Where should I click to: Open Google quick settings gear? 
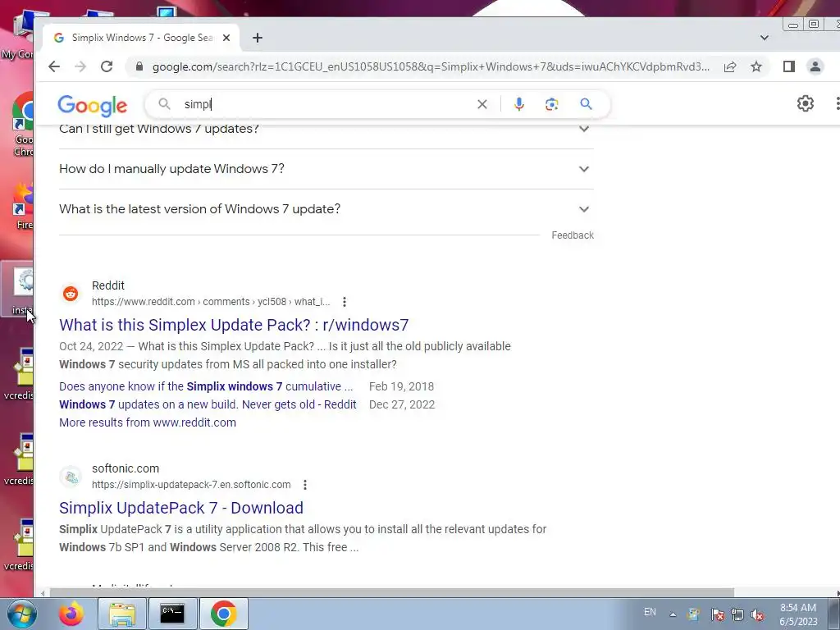[806, 103]
